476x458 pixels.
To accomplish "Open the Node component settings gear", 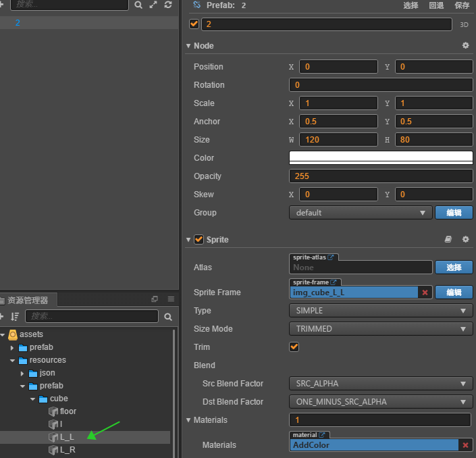I will pyautogui.click(x=466, y=45).
